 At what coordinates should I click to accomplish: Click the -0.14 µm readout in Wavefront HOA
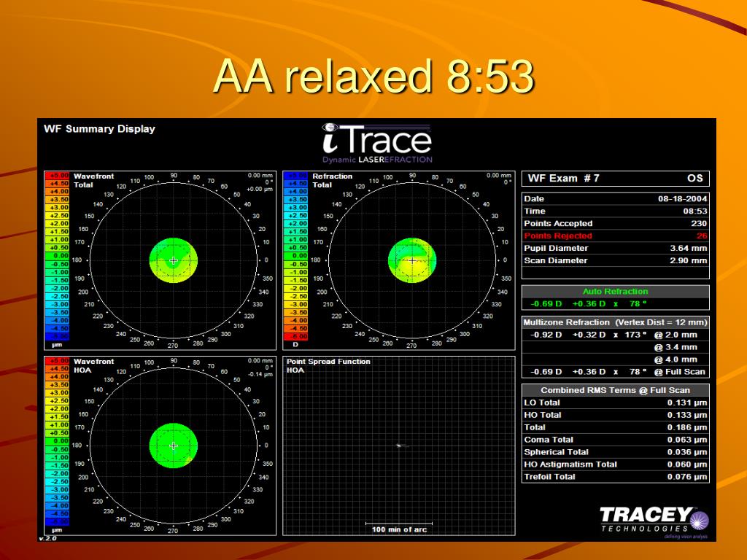pyautogui.click(x=260, y=374)
